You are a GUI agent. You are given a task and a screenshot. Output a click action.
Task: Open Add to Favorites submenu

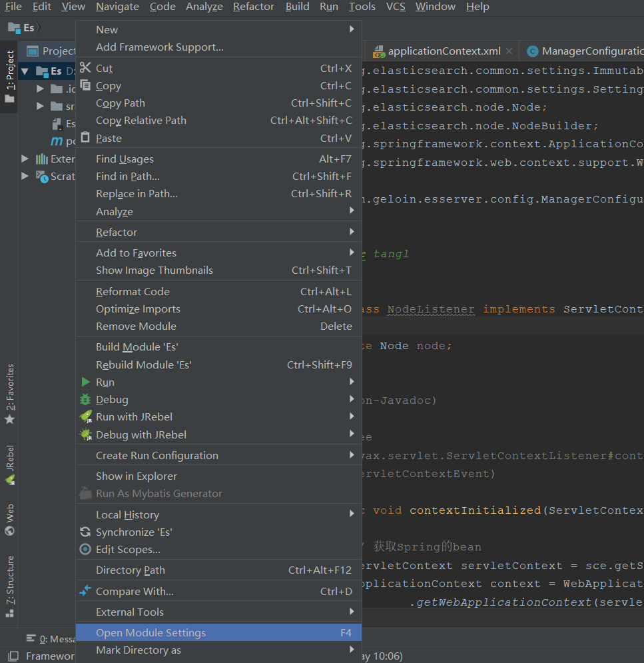pyautogui.click(x=218, y=253)
